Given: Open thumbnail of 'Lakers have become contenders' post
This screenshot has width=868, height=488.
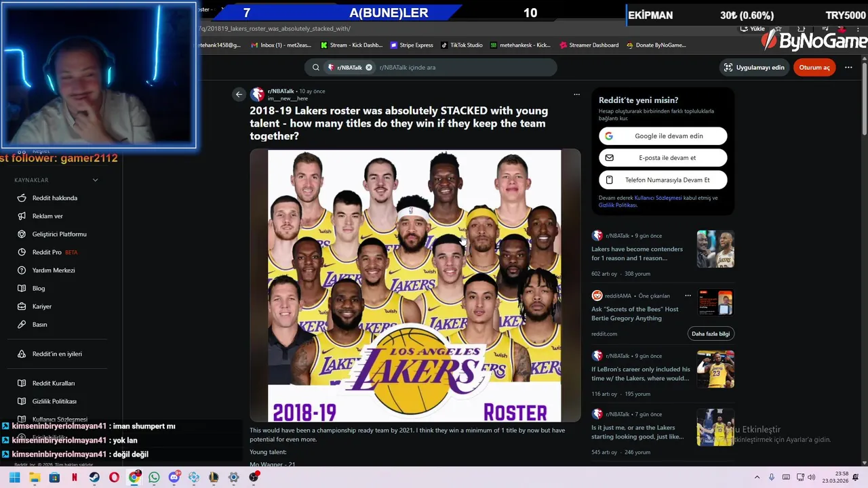Looking at the screenshot, I should tap(715, 249).
